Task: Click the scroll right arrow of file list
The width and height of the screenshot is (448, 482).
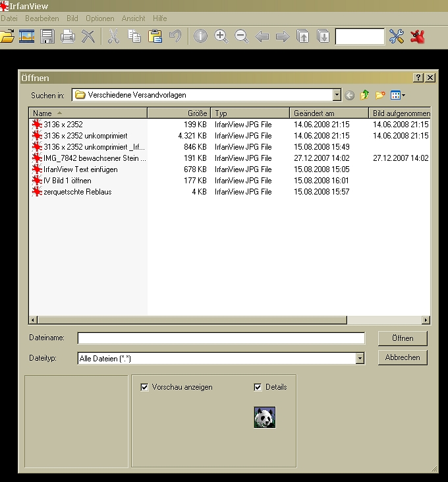Action: pos(426,320)
